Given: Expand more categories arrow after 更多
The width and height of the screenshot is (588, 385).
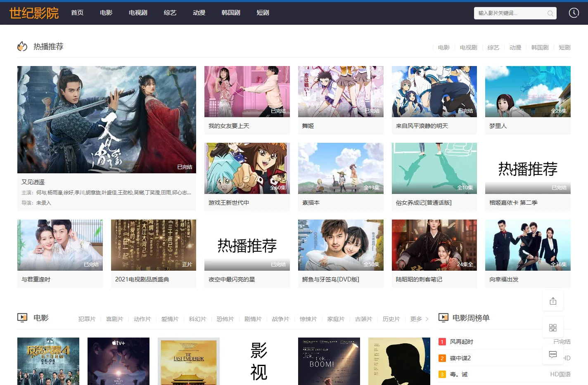Looking at the screenshot, I should [427, 319].
